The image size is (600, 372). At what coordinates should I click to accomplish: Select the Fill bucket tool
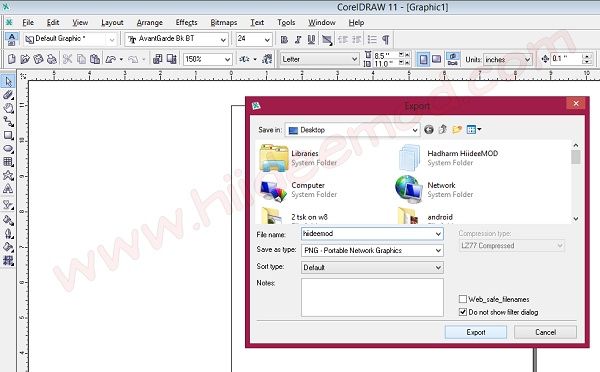[x=8, y=247]
